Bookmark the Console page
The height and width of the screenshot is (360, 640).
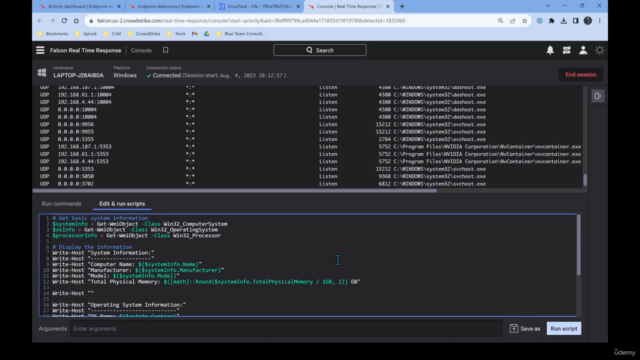click(x=165, y=50)
